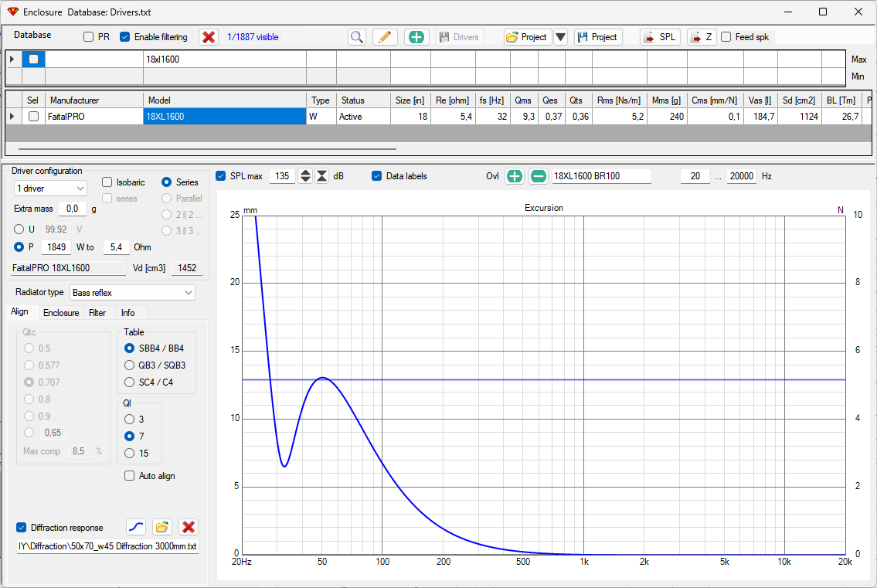Enable the Auto align checkbox

tap(129, 475)
